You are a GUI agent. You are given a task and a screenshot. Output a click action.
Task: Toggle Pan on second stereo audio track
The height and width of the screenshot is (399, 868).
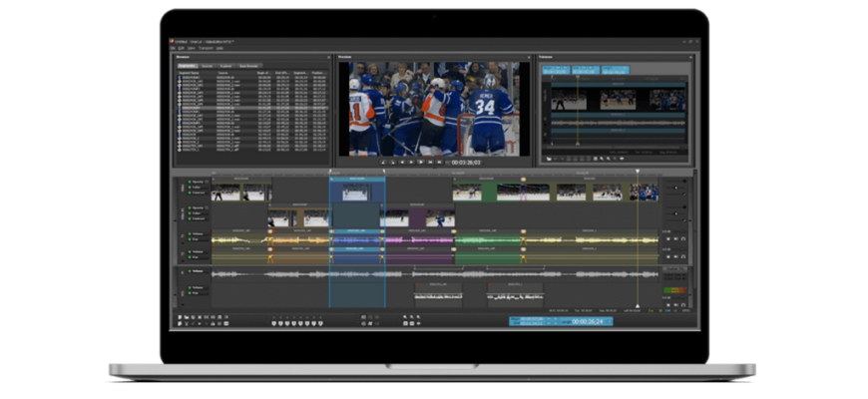(x=197, y=257)
